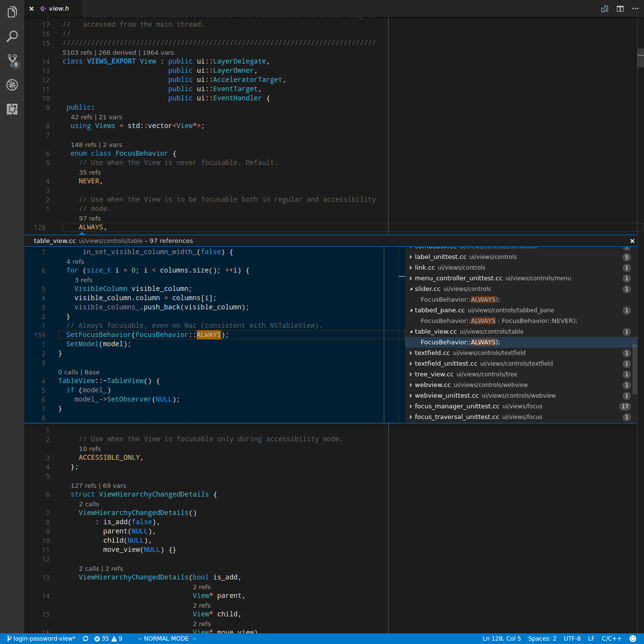The width and height of the screenshot is (644, 644).
Task: Open the Debug view icon
Action: (12, 85)
